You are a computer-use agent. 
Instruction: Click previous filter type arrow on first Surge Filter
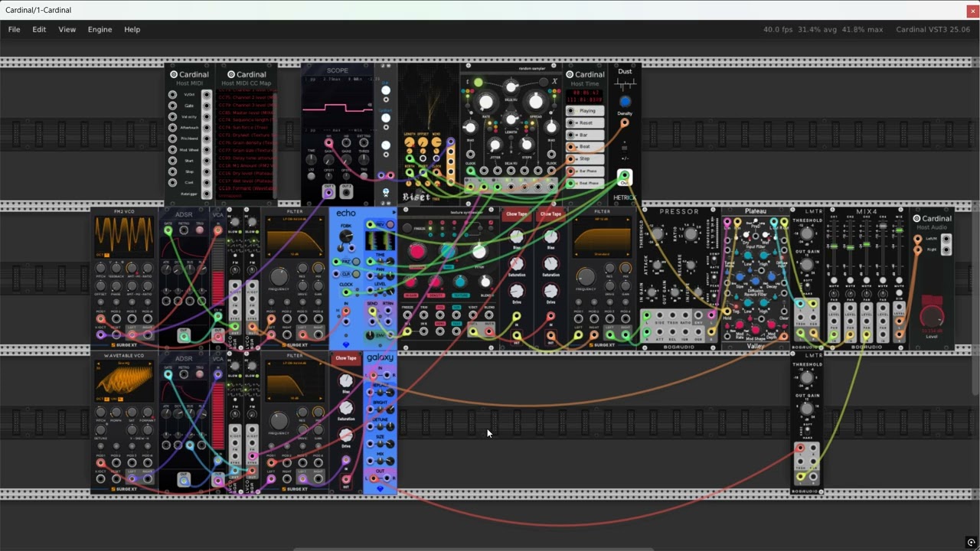click(269, 220)
